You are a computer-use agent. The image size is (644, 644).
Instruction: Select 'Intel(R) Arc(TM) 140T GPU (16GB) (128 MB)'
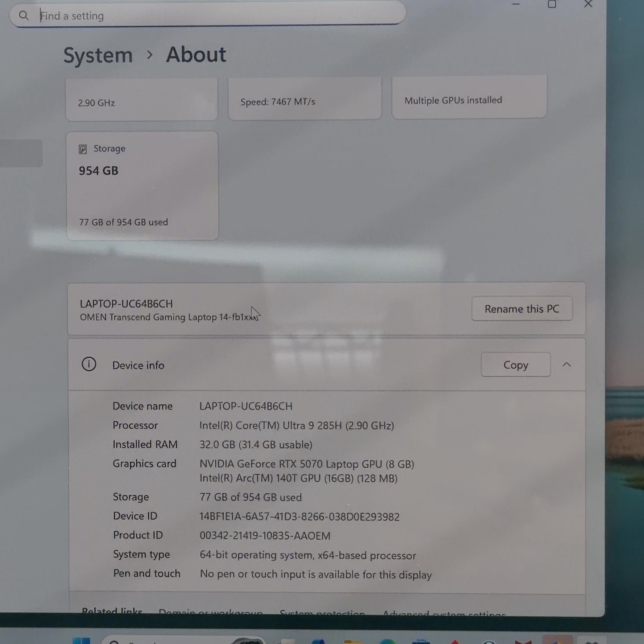coord(299,478)
